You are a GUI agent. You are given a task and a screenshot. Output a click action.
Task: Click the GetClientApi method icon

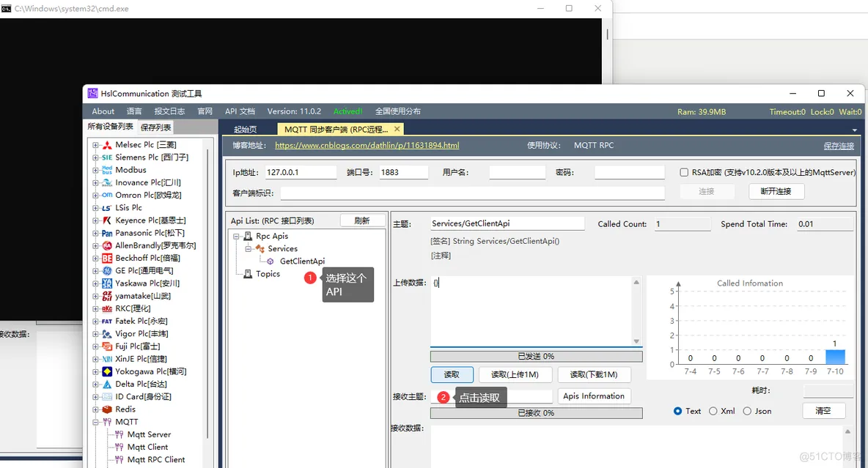pos(270,261)
